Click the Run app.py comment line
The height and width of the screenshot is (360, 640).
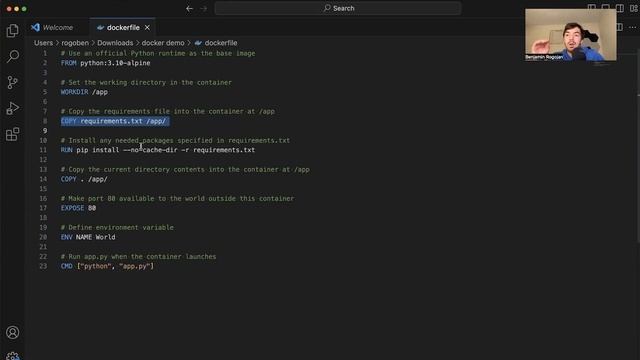(138, 256)
